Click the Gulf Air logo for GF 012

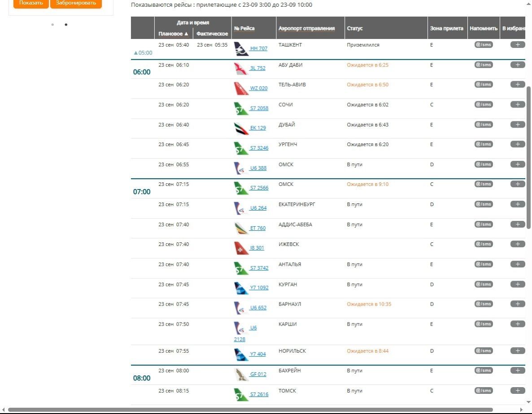tap(241, 375)
